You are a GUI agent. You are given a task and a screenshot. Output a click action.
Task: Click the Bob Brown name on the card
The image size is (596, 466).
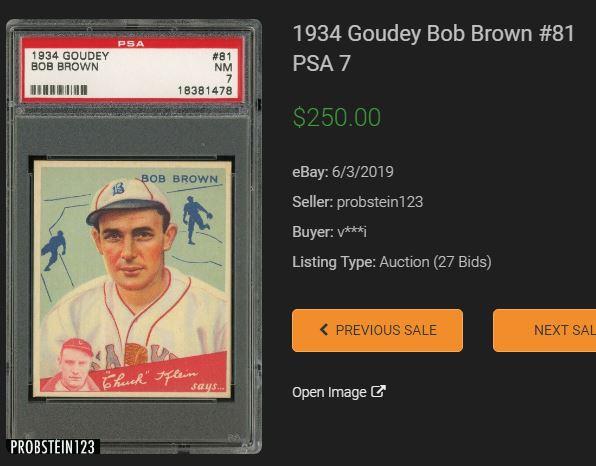click(x=179, y=179)
